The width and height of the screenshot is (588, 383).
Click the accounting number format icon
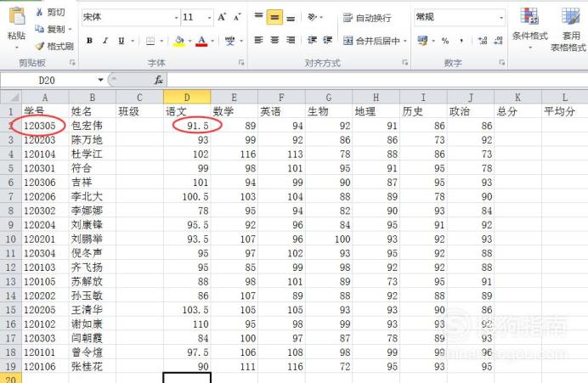coord(422,41)
